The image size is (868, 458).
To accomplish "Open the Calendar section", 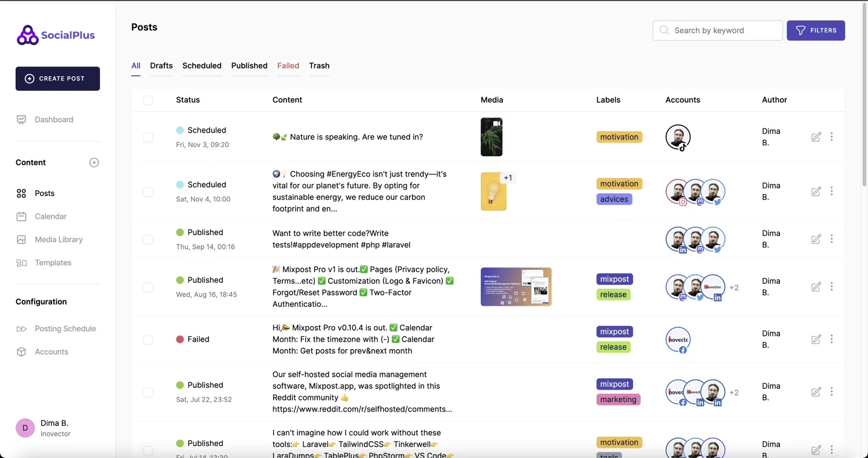I will pos(50,216).
